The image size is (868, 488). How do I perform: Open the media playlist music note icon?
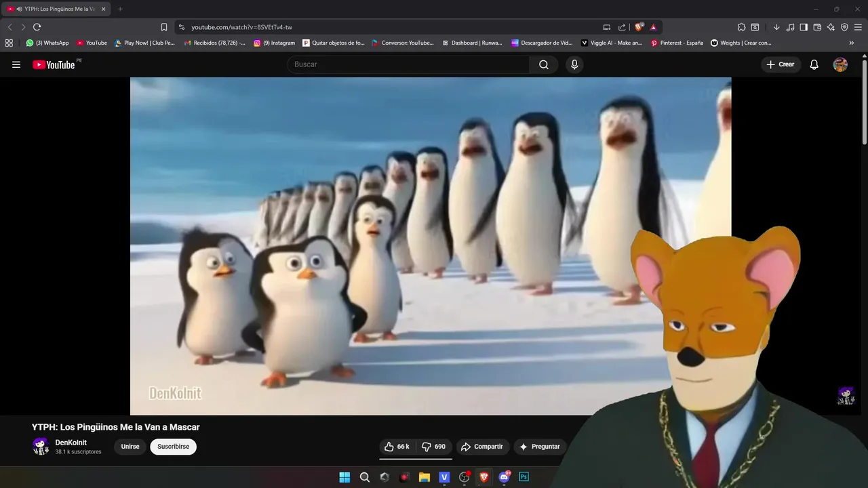pos(790,27)
